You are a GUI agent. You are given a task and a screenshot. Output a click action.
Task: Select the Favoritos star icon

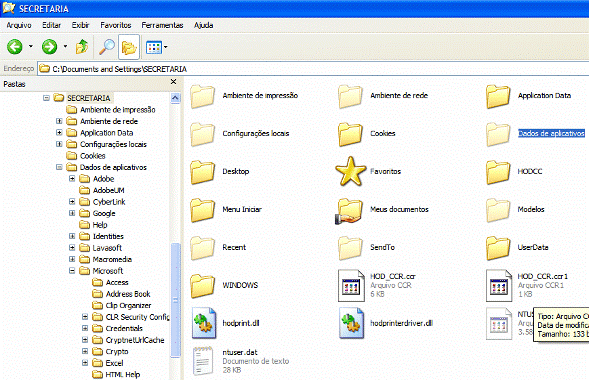350,172
